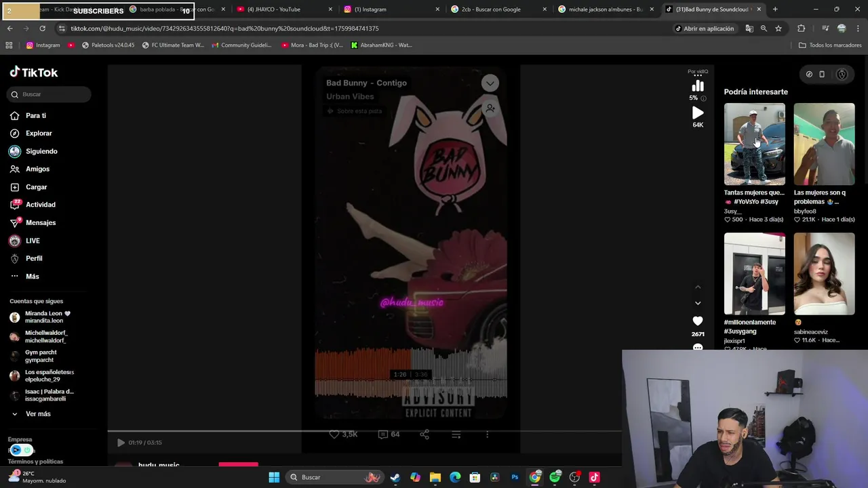868x488 pixels.
Task: Click the share icon under video
Action: tap(425, 434)
